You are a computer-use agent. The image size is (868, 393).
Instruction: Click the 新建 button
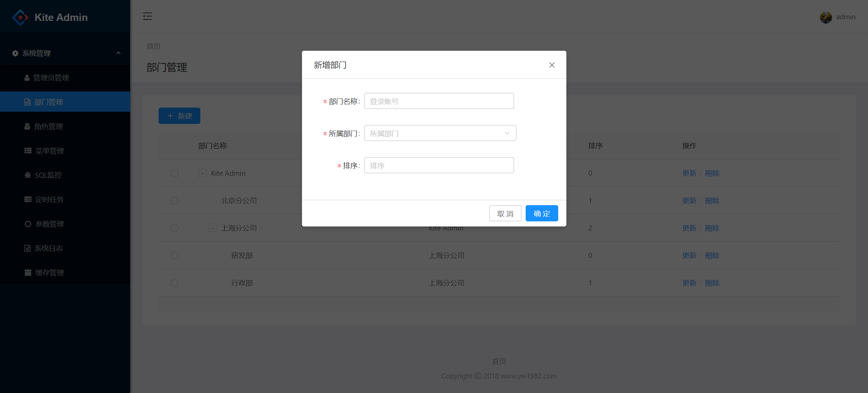click(x=179, y=116)
